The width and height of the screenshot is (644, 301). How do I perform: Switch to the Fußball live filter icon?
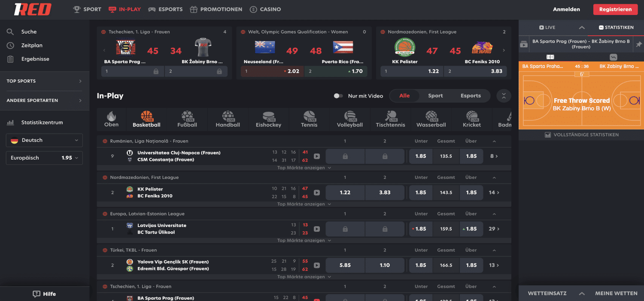point(187,116)
